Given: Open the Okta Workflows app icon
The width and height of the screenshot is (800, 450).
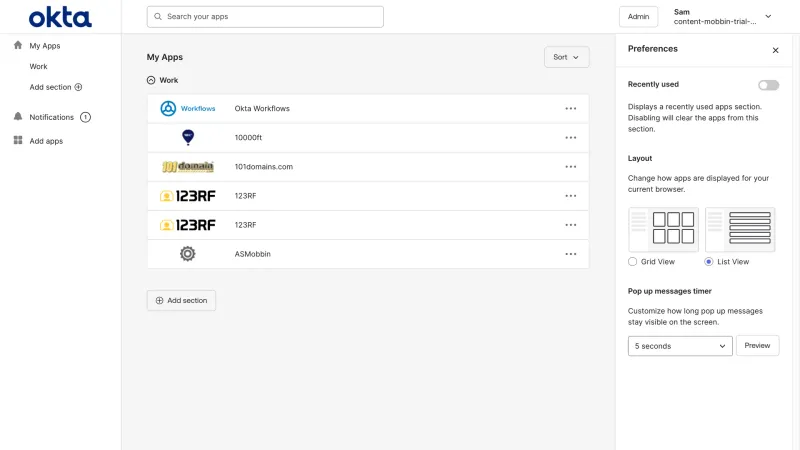Looking at the screenshot, I should [x=188, y=108].
